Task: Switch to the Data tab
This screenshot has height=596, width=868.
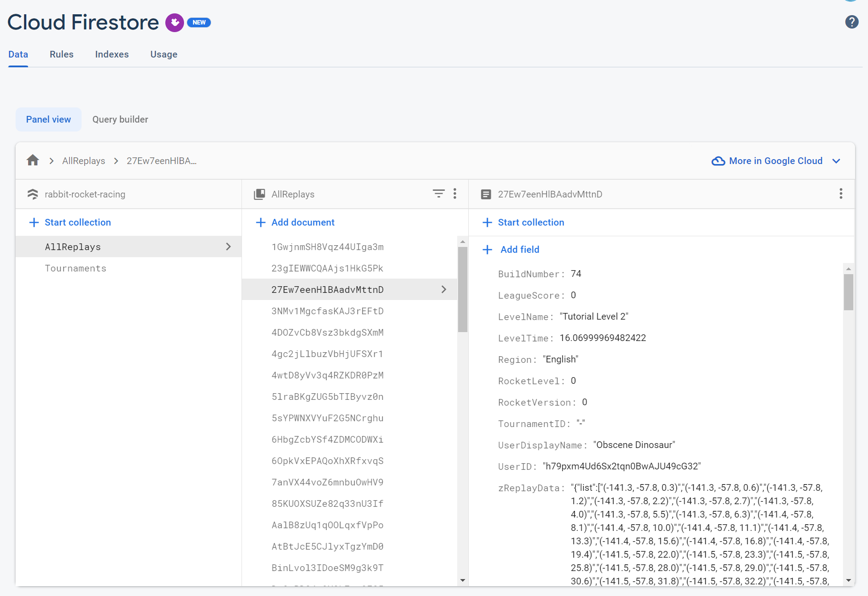Action: [18, 54]
